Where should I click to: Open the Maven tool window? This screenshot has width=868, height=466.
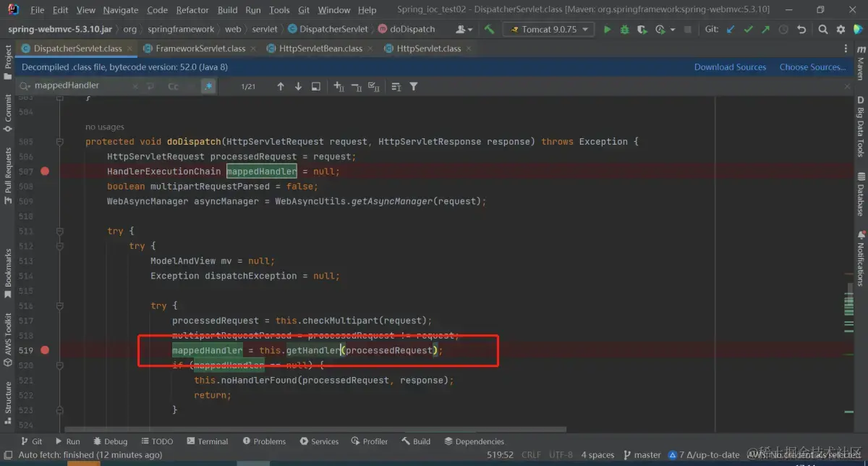coord(861,63)
